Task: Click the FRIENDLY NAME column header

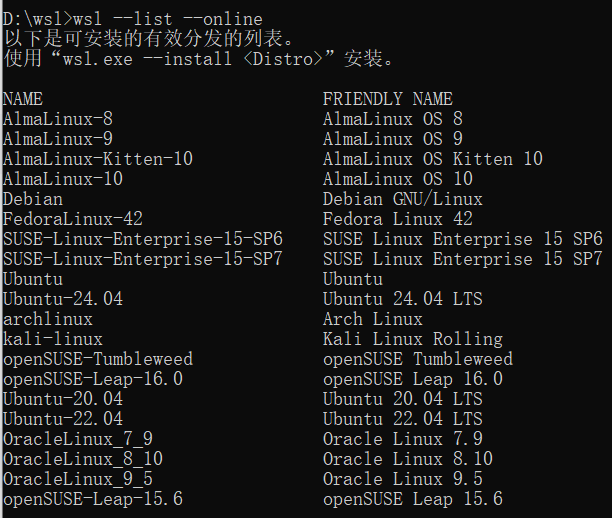Action: pyautogui.click(x=388, y=98)
